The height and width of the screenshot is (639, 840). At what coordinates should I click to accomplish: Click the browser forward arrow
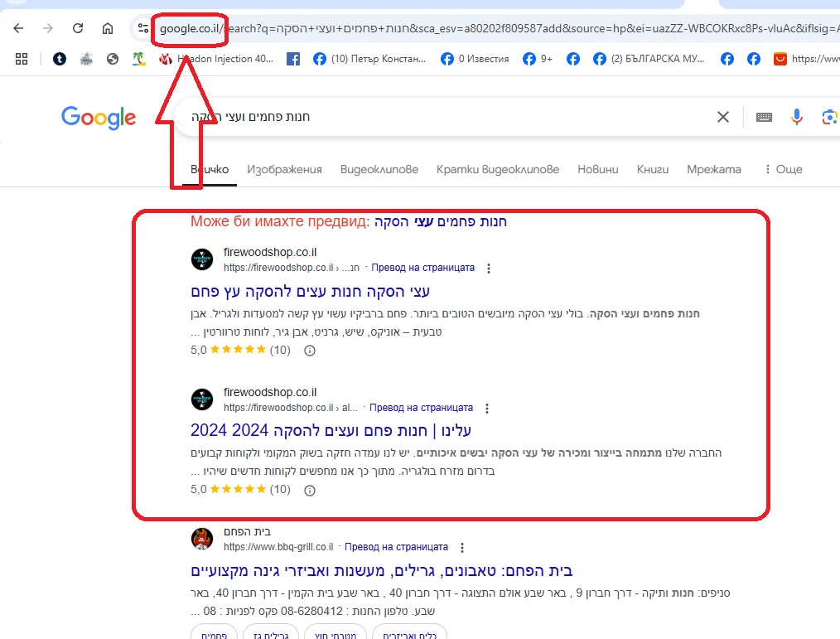[x=48, y=28]
